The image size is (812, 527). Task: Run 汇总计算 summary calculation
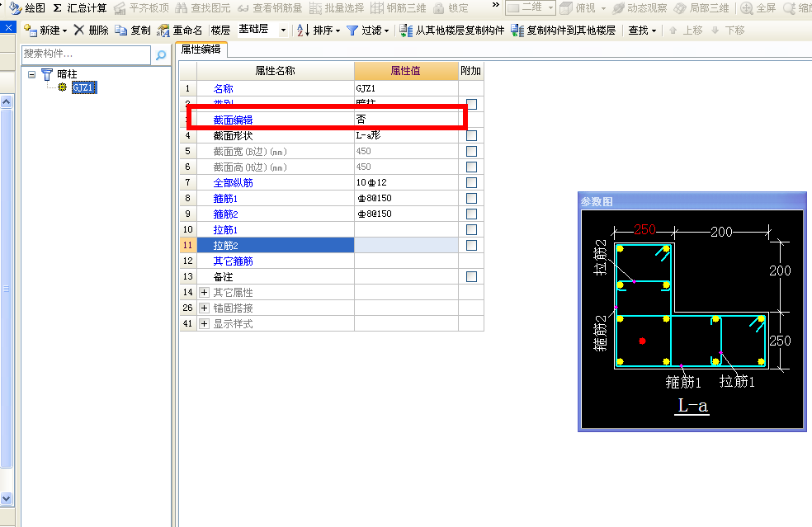tap(80, 7)
